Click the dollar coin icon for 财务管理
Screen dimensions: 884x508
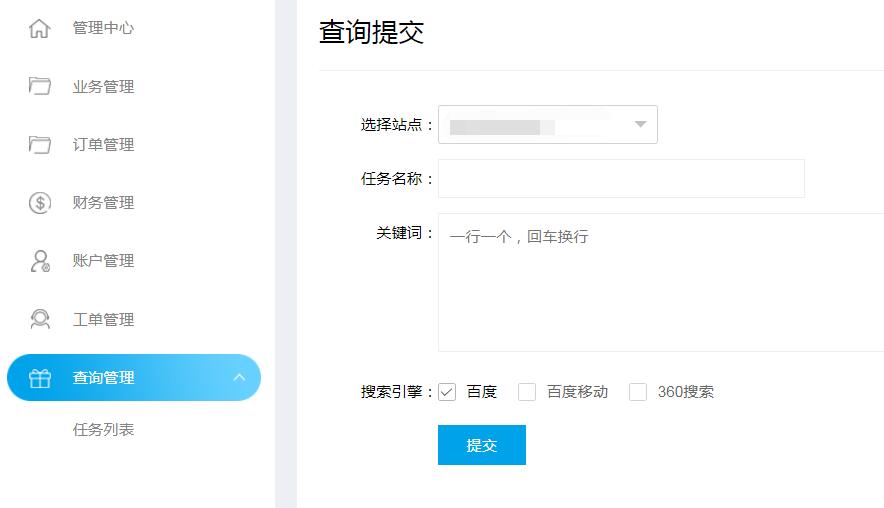click(39, 203)
